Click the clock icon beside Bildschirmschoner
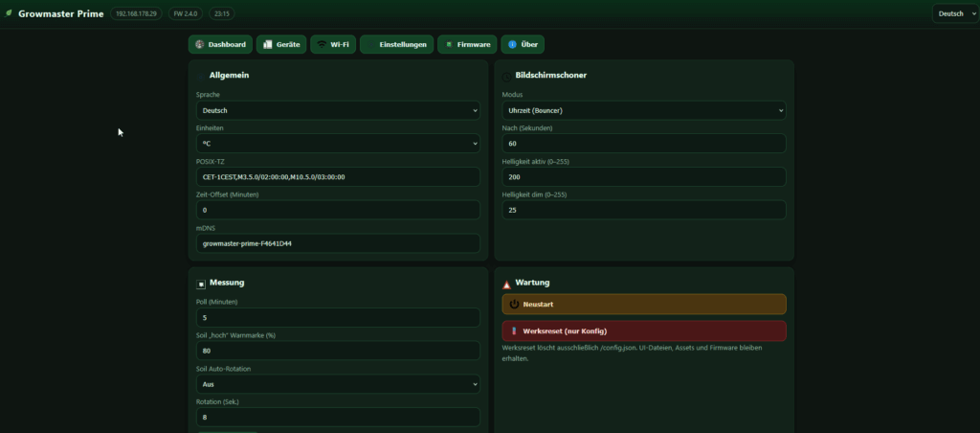Image resolution: width=980 pixels, height=433 pixels. [x=506, y=77]
